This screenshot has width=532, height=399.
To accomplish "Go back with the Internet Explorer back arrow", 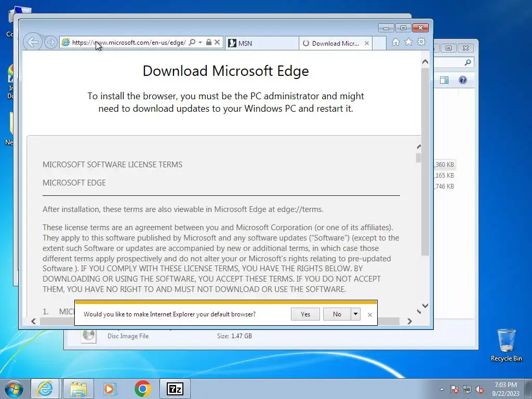I will (33, 42).
